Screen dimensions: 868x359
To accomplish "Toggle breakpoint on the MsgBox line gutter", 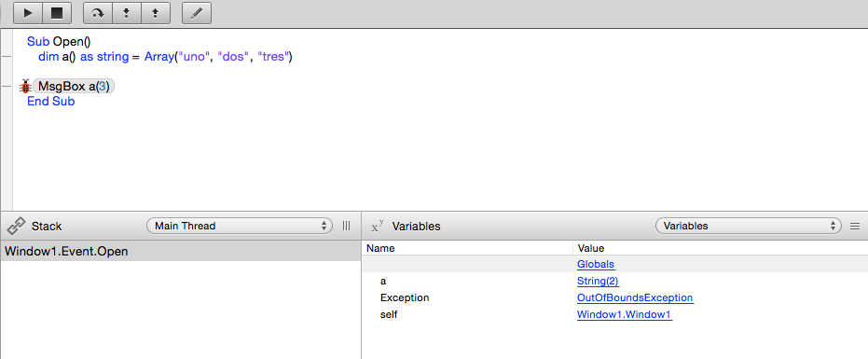I will point(7,87).
